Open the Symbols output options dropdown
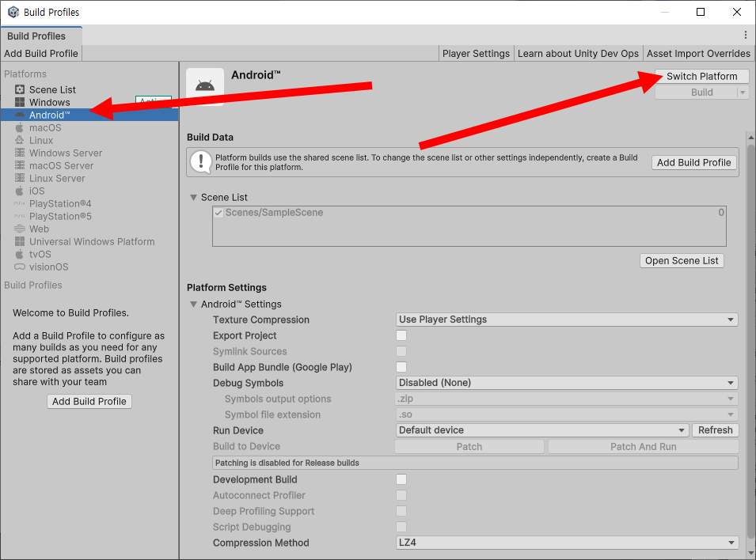This screenshot has width=756, height=560. 567,399
